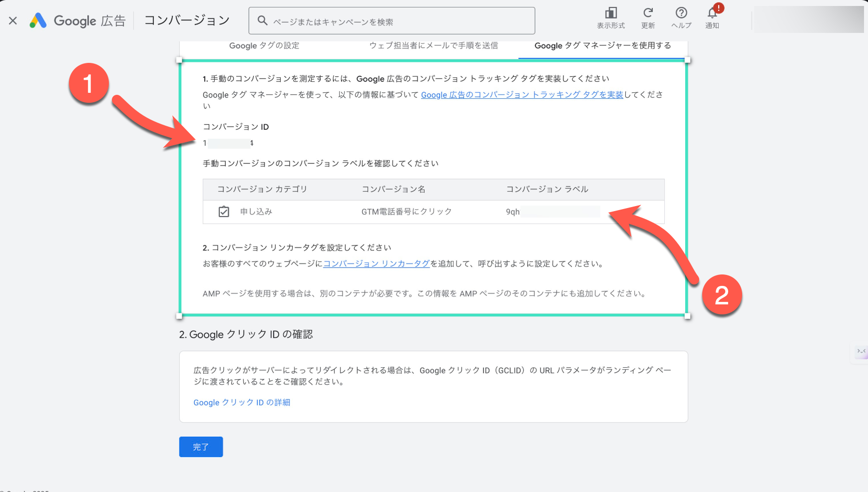
Task: Click the Google Ads logo
Action: (38, 20)
